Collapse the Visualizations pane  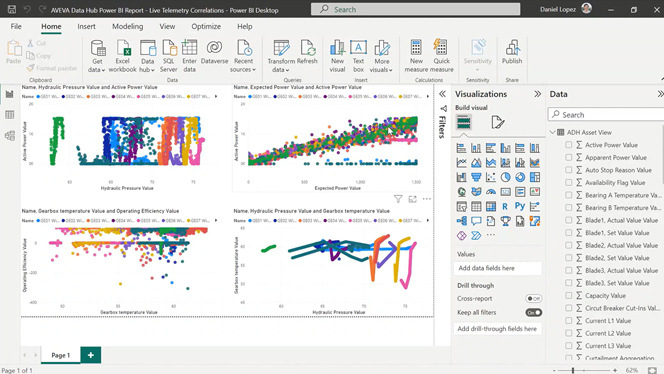coord(537,94)
